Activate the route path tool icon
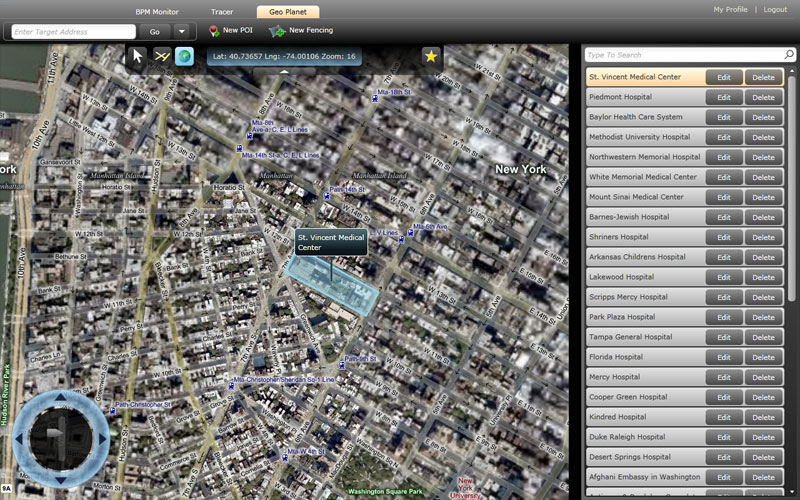This screenshot has width=800, height=500. pos(162,57)
